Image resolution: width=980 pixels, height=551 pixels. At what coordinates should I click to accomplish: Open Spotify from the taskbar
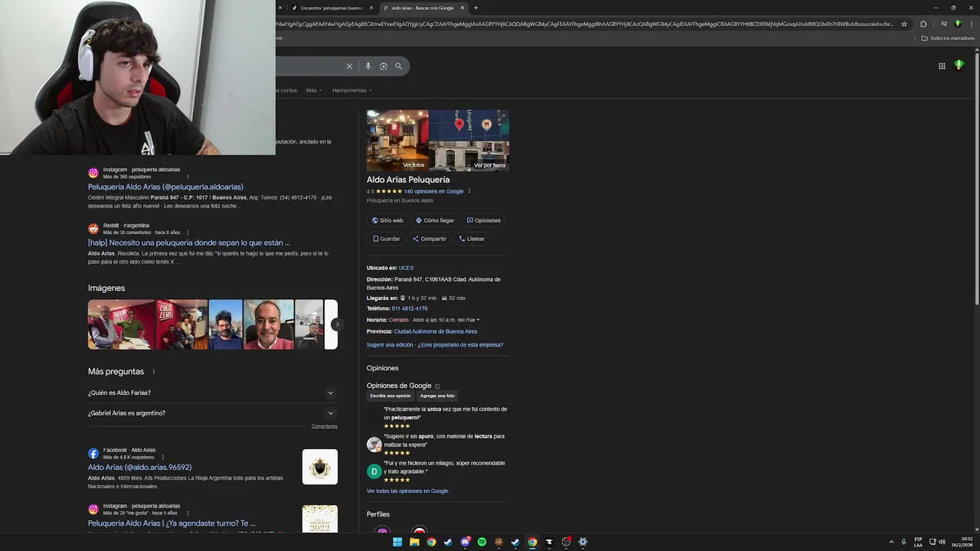482,542
